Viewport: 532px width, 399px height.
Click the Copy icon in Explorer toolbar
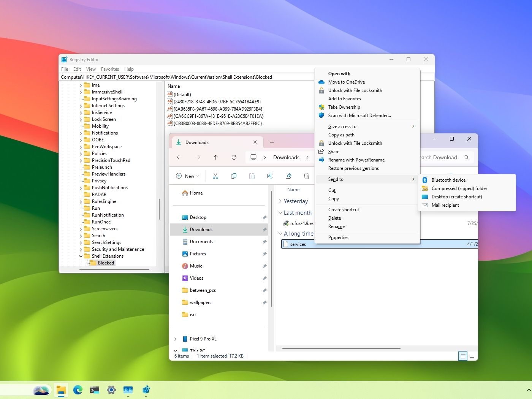[234, 176]
